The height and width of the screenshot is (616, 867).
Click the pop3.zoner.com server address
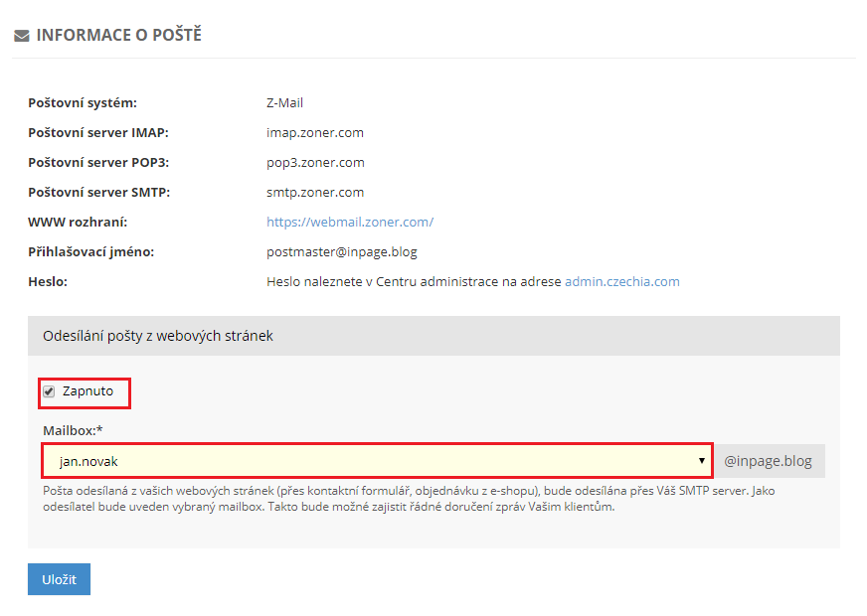[x=315, y=162]
